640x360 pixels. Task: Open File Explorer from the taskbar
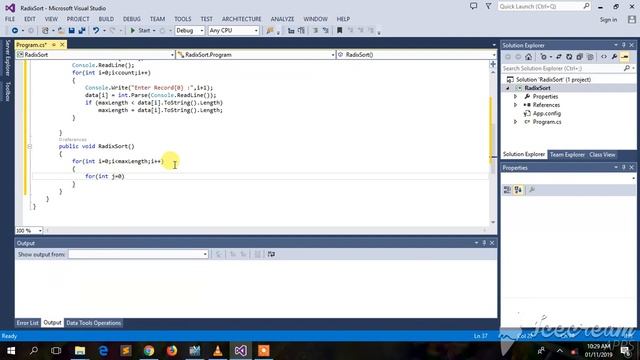point(80,351)
